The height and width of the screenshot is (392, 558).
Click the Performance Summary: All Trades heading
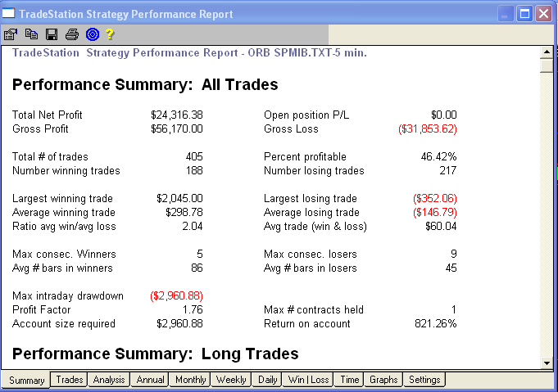tap(145, 84)
